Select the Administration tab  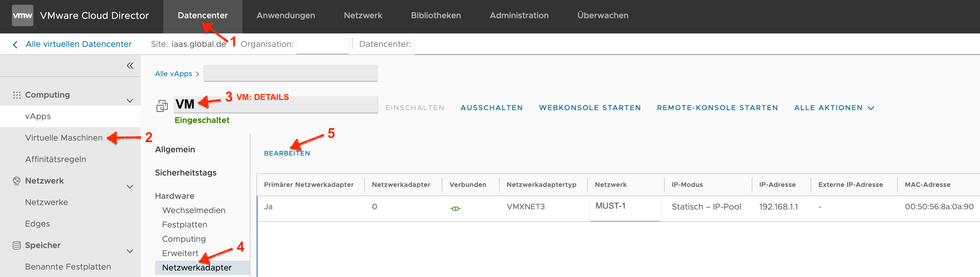(x=519, y=16)
